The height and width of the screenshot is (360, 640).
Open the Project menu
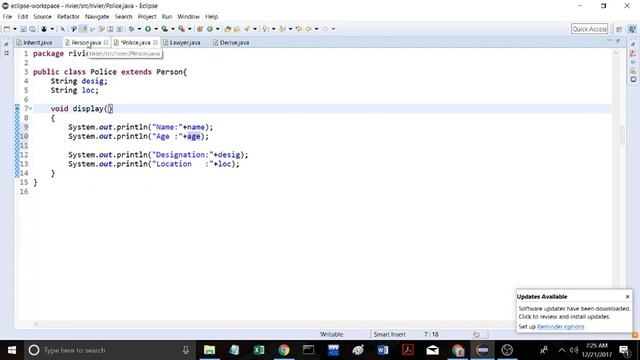[x=147, y=17]
